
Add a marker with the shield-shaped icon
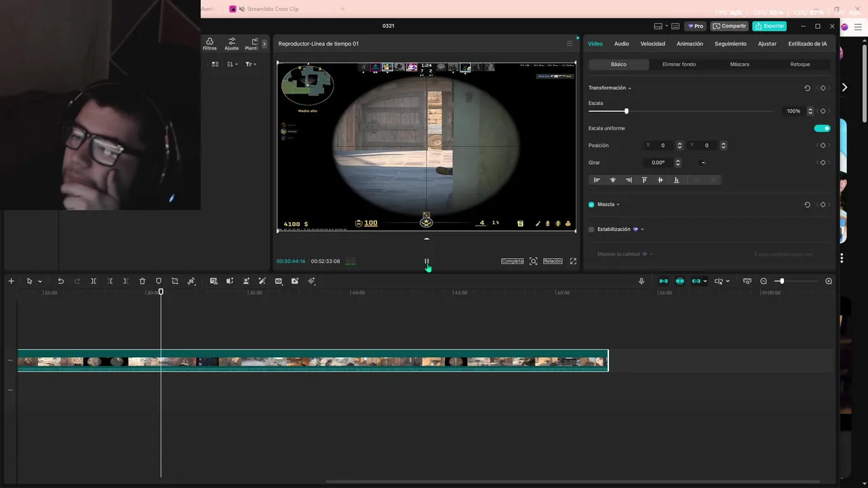[x=159, y=281]
